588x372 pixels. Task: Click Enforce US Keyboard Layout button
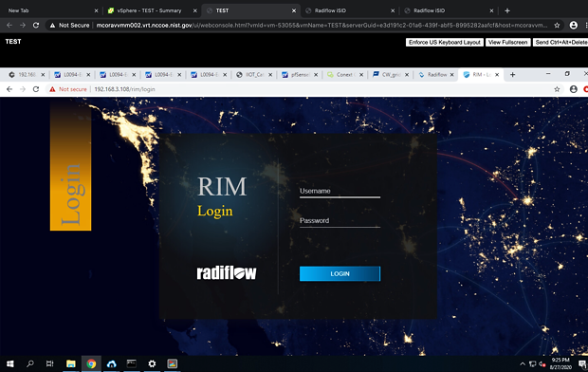coord(445,43)
